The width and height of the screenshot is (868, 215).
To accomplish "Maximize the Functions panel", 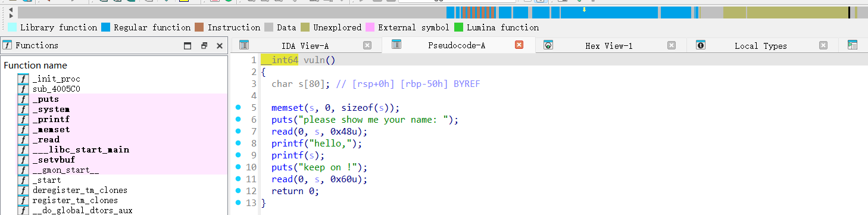I will [188, 46].
